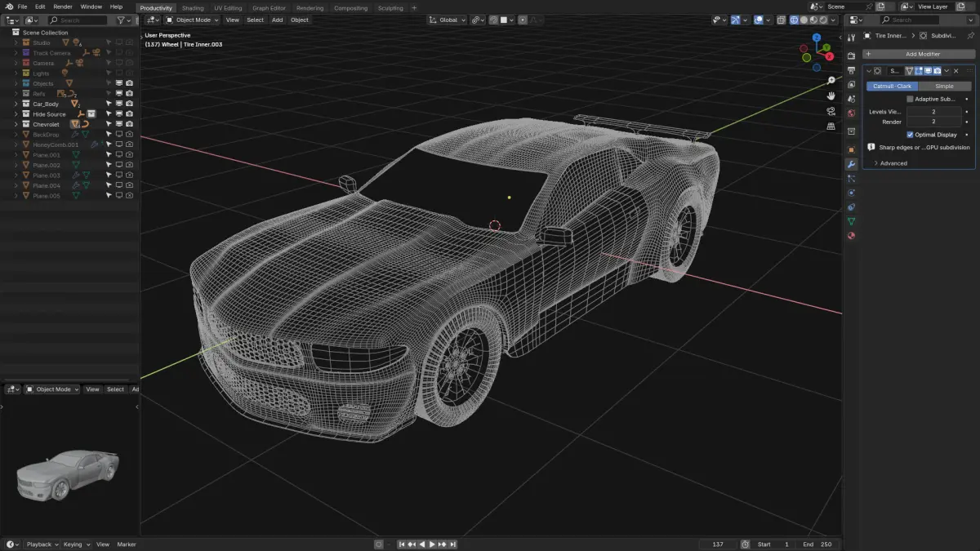Click the Blender logo menu icon
Viewport: 980px width, 551px height.
coord(7,7)
